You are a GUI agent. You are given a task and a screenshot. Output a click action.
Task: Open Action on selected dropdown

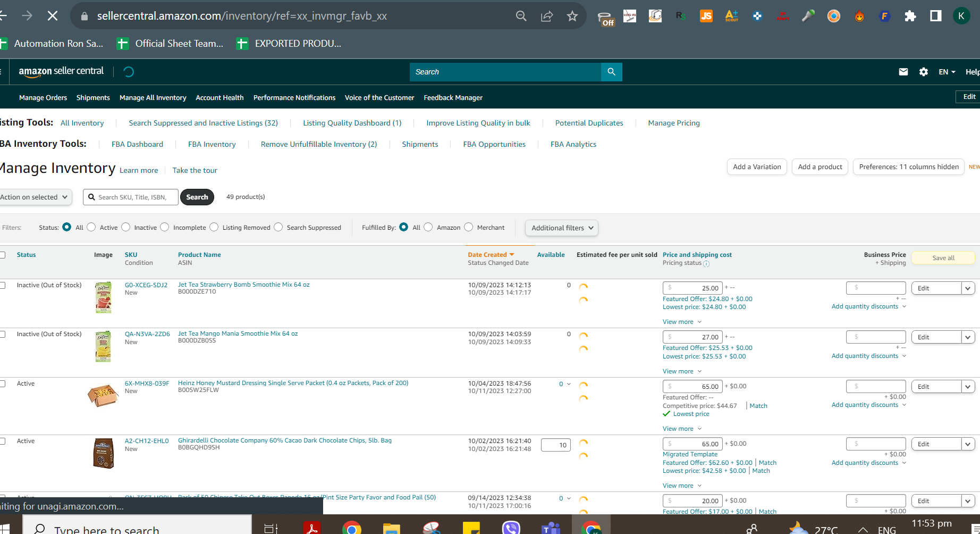pos(35,197)
